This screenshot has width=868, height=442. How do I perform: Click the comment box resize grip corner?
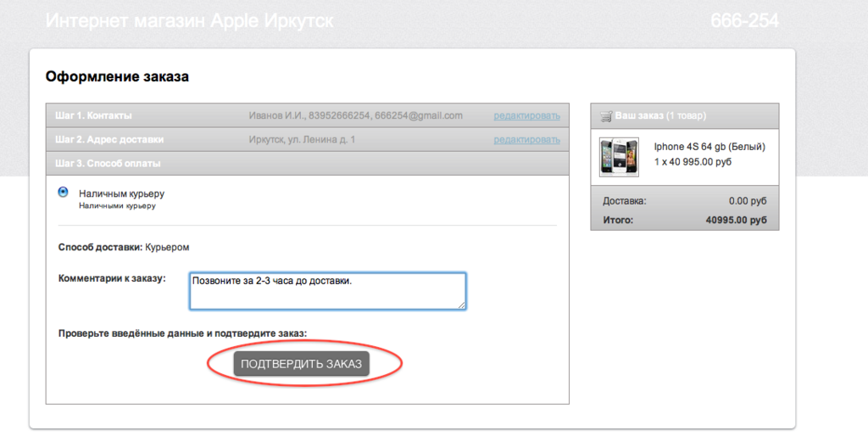click(x=461, y=305)
